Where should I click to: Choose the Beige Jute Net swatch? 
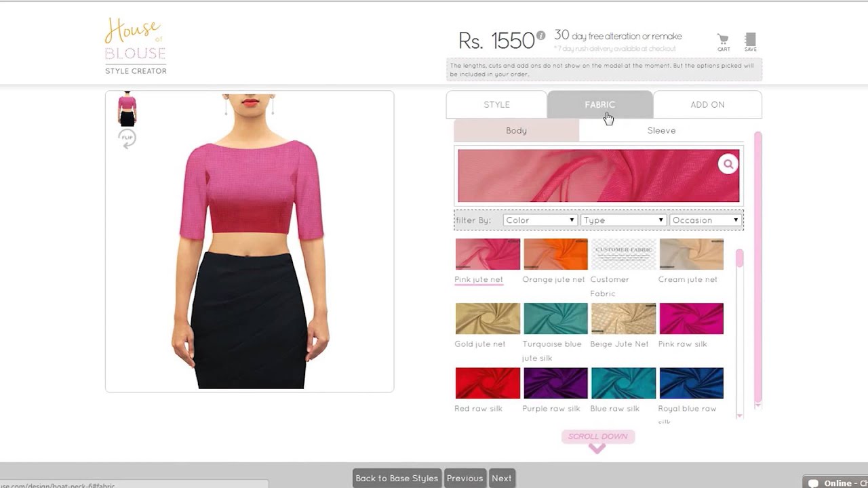tap(623, 319)
